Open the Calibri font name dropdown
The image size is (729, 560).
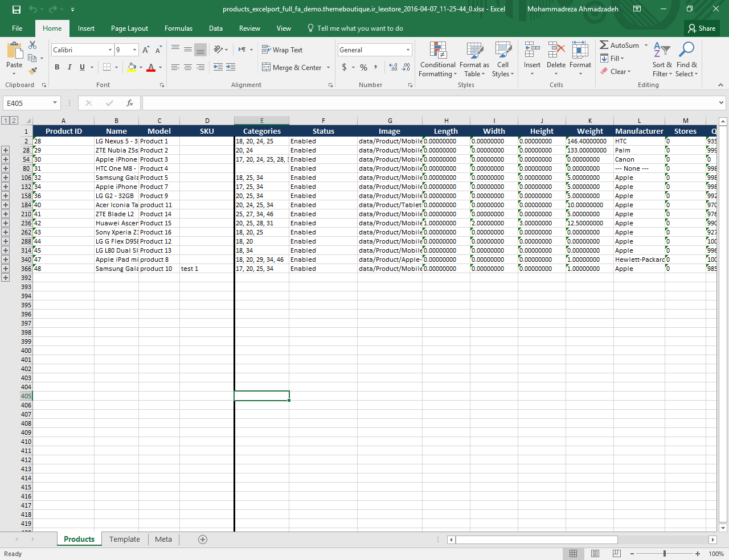pos(110,50)
